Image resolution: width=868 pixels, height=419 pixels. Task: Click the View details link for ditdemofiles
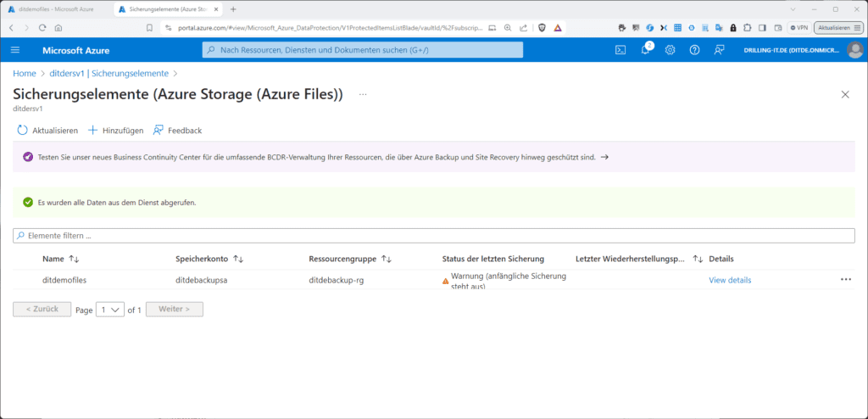point(730,280)
